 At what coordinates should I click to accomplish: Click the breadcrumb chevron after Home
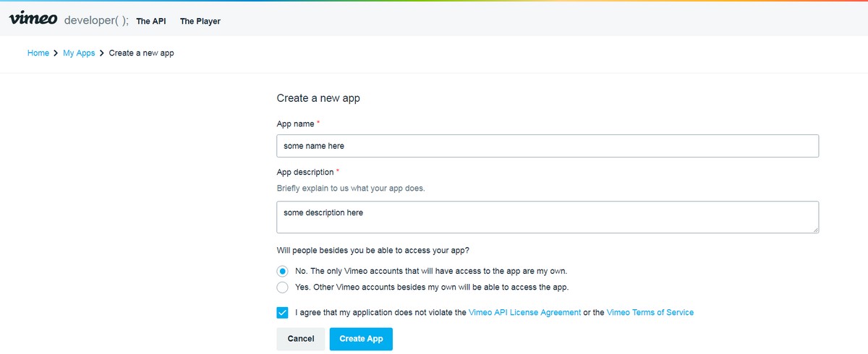(56, 53)
